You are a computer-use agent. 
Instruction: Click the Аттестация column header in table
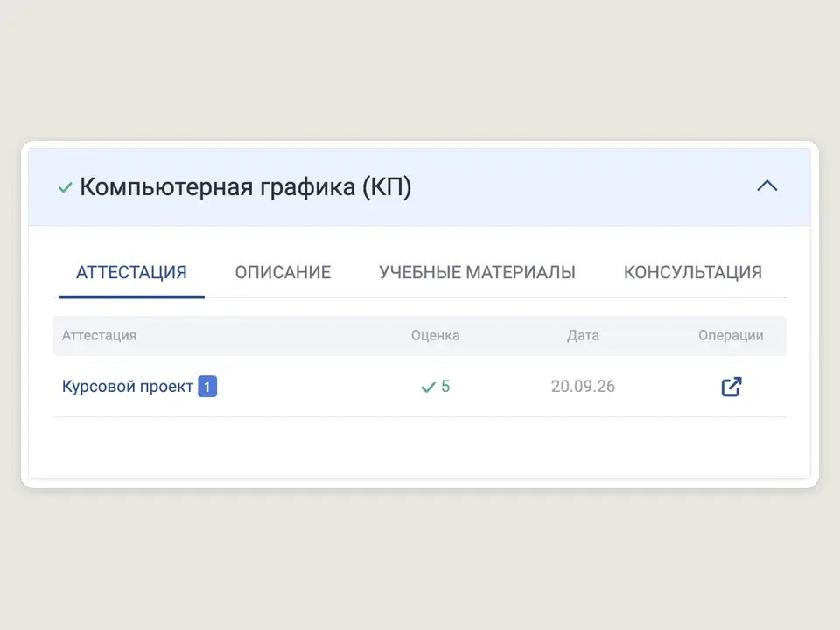pos(99,335)
